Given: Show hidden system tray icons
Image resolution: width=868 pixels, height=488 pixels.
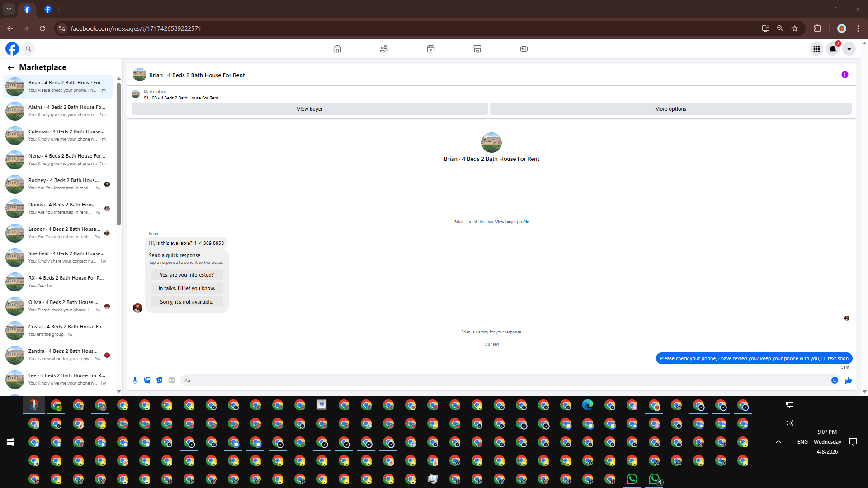Looking at the screenshot, I should [x=778, y=442].
